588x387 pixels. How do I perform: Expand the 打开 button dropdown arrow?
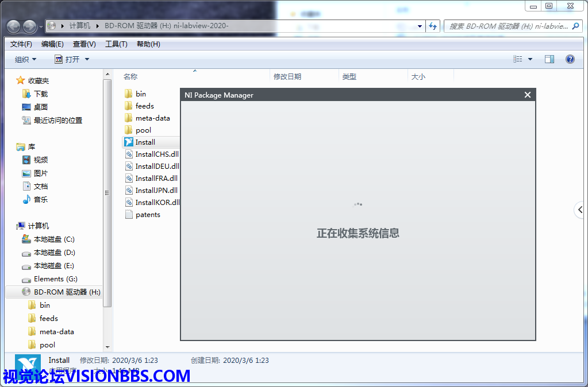87,59
